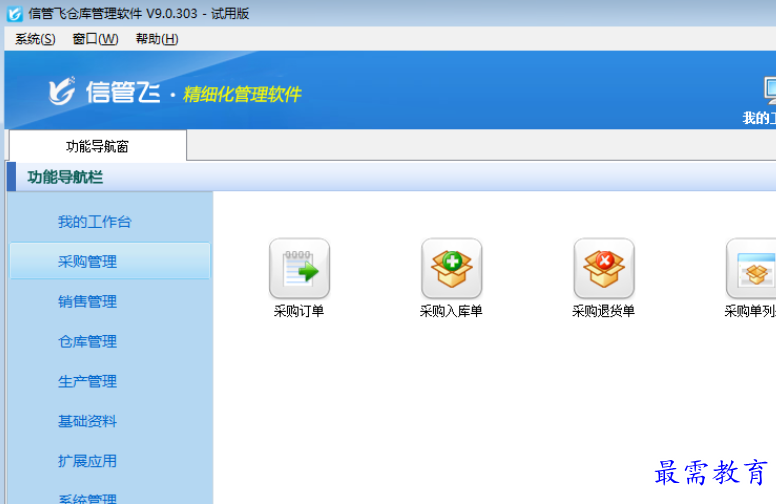The height and width of the screenshot is (504, 776).
Task: Click the 采购订单 label text
Action: [299, 311]
